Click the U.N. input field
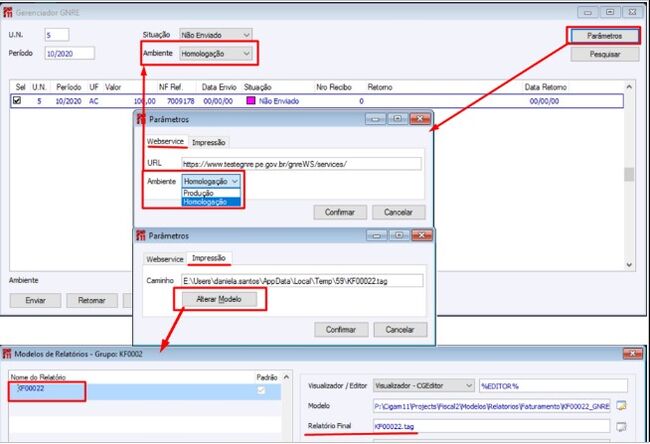The width and height of the screenshot is (650, 444). pyautogui.click(x=57, y=35)
